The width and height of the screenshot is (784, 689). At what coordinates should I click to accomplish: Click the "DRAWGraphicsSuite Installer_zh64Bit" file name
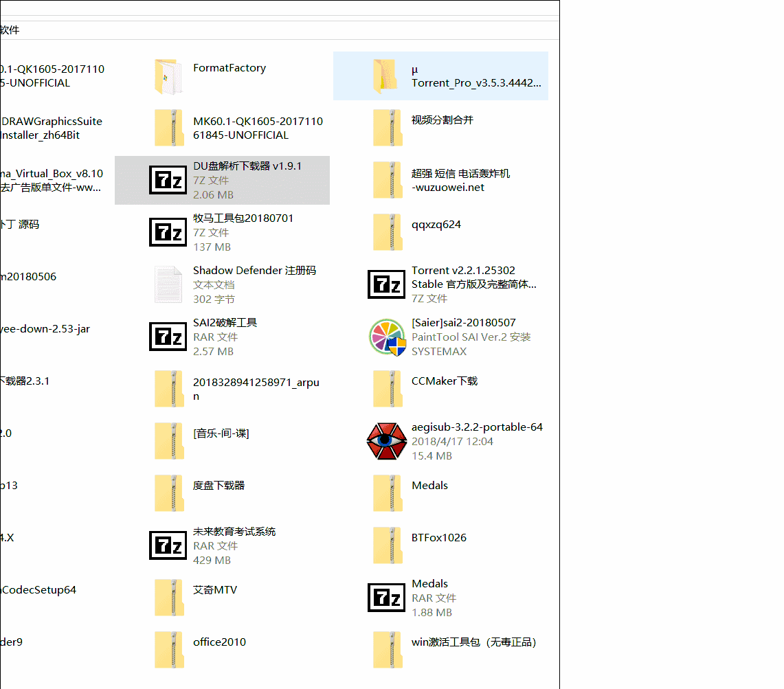click(51, 128)
